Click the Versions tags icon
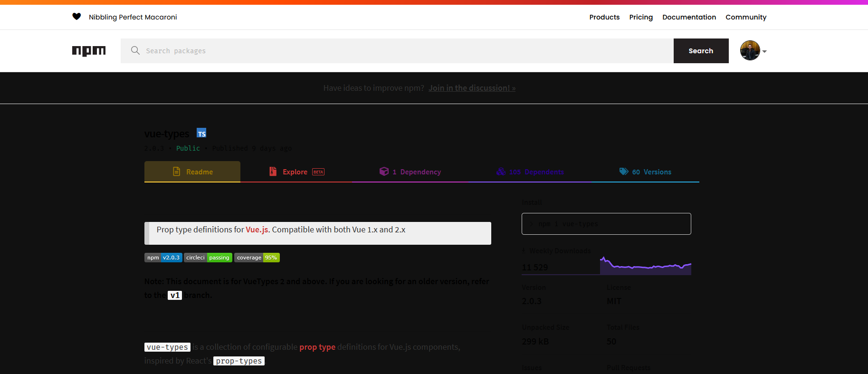 pyautogui.click(x=624, y=172)
